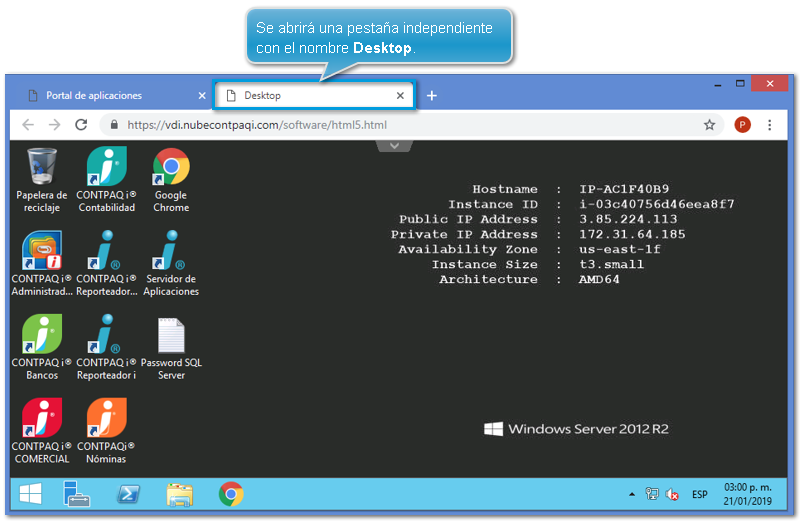Open the taskbar clock 03:00 p. m.
This screenshot has width=803, height=524.
[x=748, y=494]
